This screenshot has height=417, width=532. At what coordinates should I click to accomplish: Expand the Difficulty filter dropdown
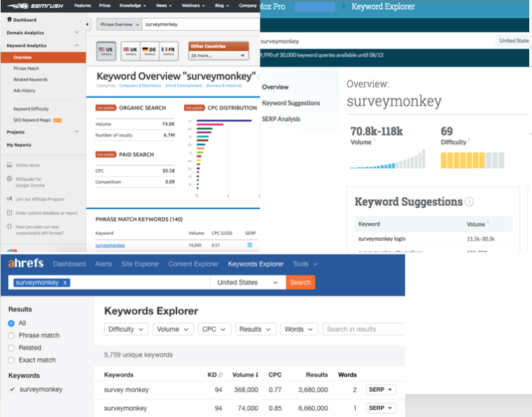(127, 329)
